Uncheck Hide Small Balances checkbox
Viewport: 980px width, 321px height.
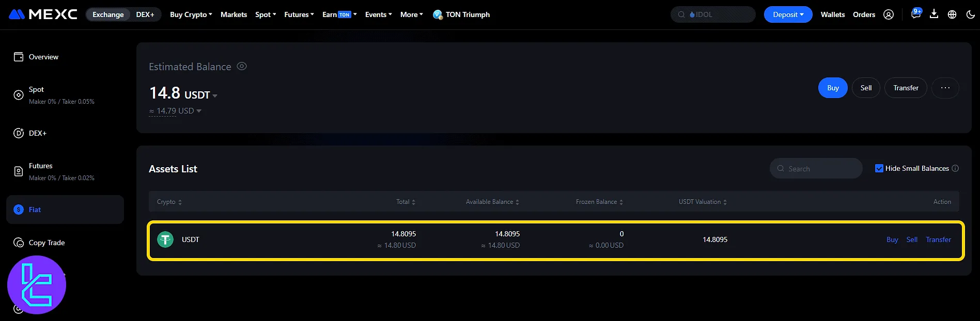(879, 168)
